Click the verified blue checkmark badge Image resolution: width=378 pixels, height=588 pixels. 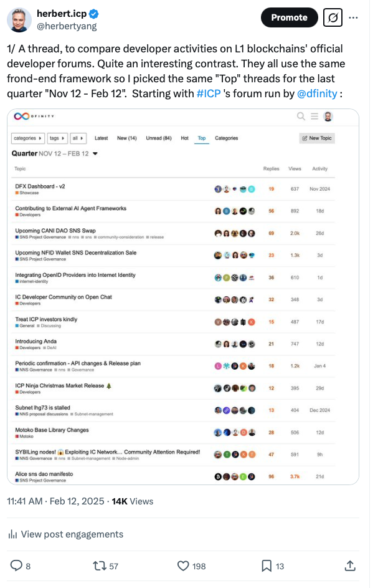click(x=95, y=14)
